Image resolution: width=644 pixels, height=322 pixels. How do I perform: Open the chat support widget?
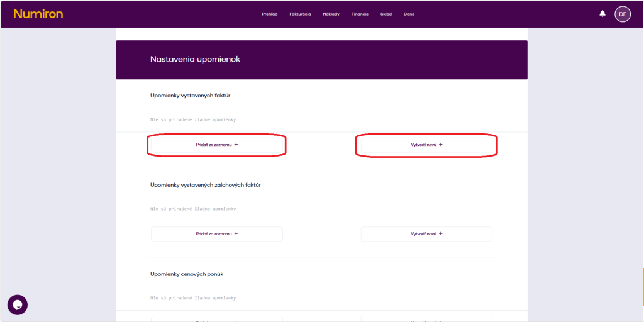pos(18,304)
